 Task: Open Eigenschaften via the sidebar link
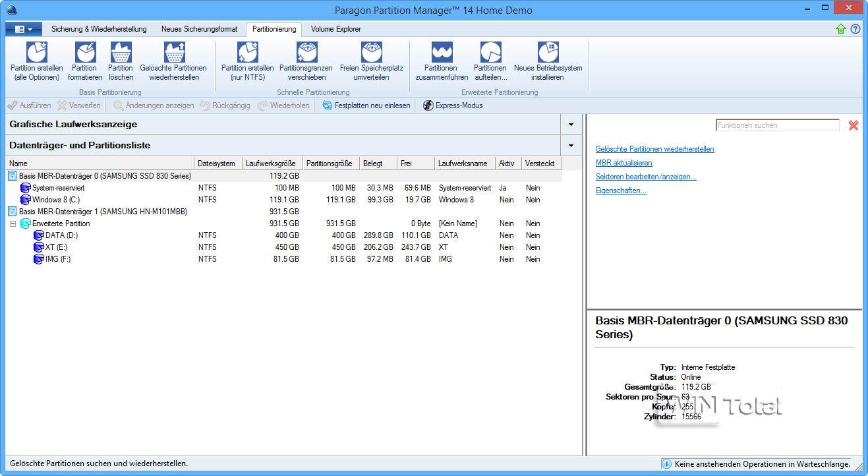tap(620, 191)
